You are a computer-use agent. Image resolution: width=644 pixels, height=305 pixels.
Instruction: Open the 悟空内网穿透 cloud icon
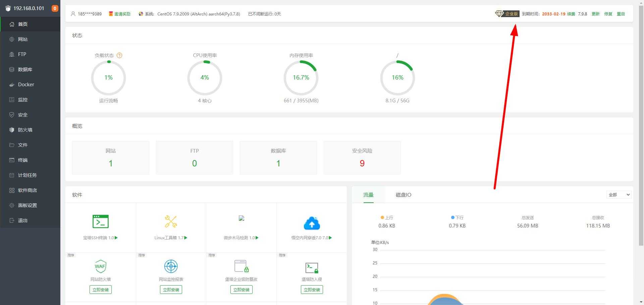312,223
